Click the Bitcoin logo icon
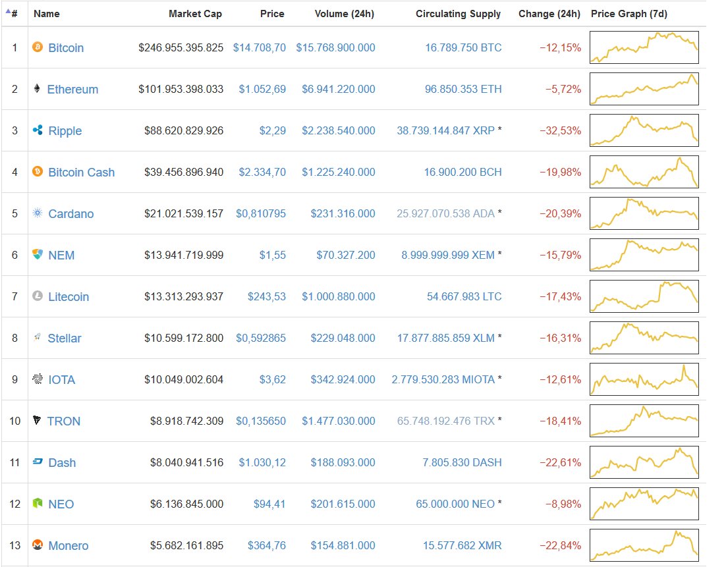 point(38,47)
